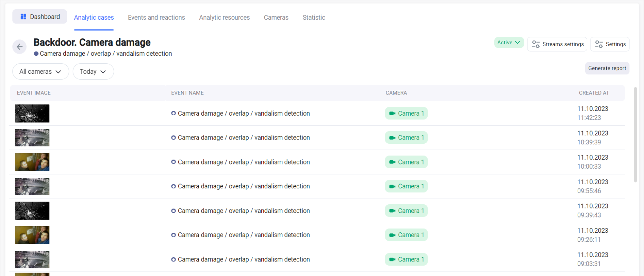Open broken glass thumbnail of first event
Screen dimensions: 644x276
[32, 114]
